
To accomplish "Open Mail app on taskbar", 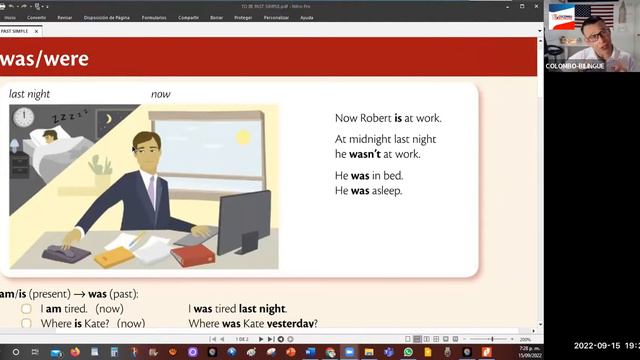I will click(x=56, y=352).
